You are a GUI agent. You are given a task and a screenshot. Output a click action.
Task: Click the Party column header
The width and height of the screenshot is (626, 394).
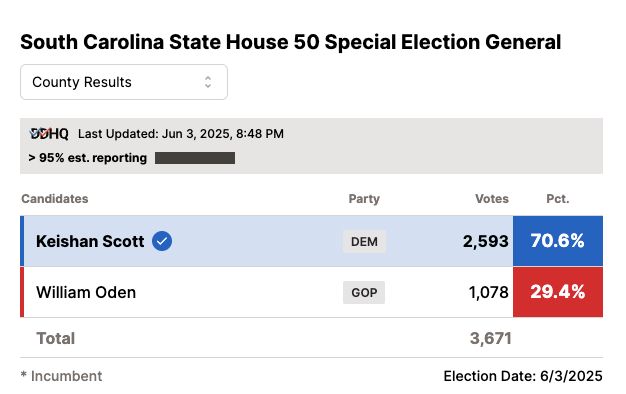pyautogui.click(x=364, y=199)
